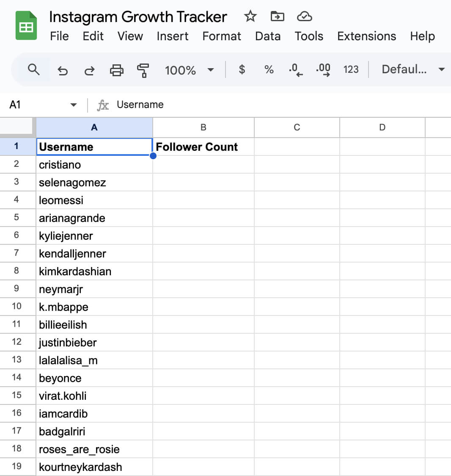This screenshot has width=451, height=476.
Task: Click the print icon
Action: (x=116, y=70)
